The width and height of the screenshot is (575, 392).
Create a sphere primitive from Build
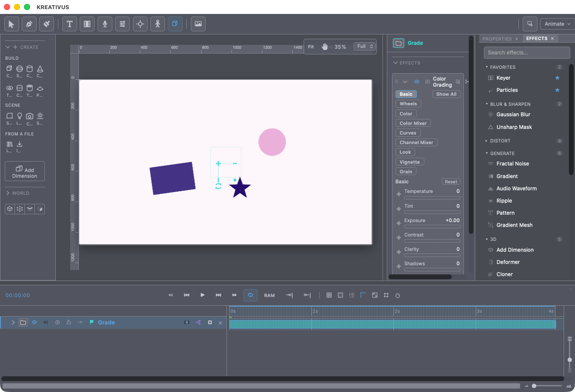click(x=20, y=69)
